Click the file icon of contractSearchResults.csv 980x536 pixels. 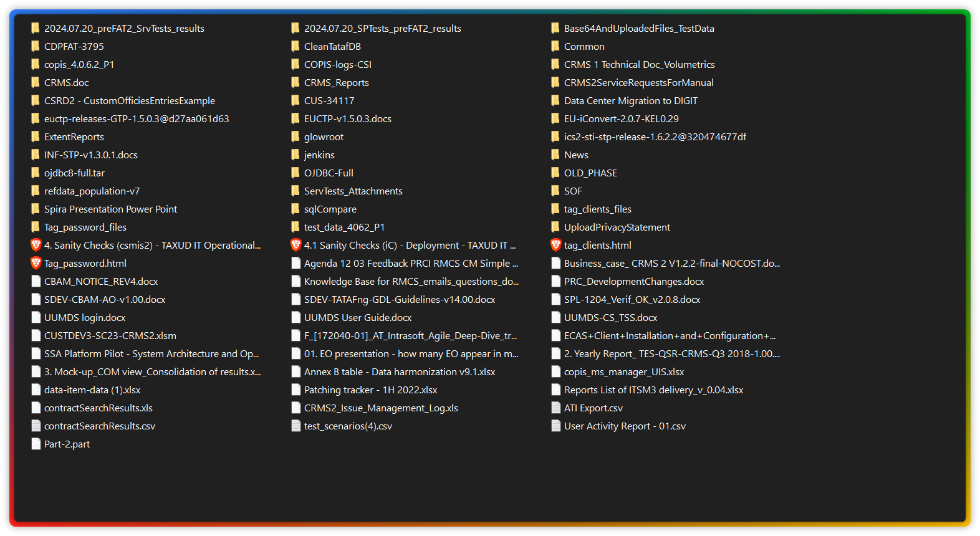[x=36, y=426]
